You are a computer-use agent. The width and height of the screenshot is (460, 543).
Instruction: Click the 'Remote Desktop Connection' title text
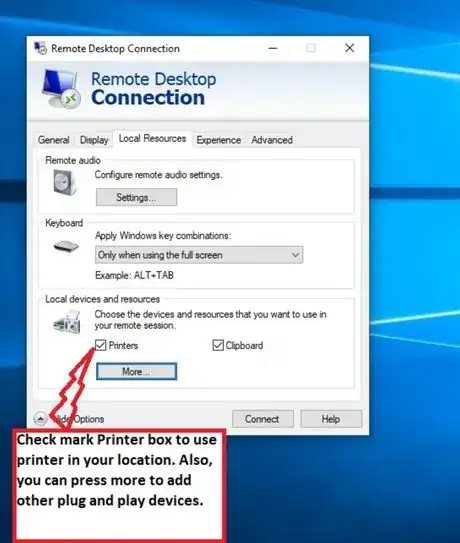115,48
